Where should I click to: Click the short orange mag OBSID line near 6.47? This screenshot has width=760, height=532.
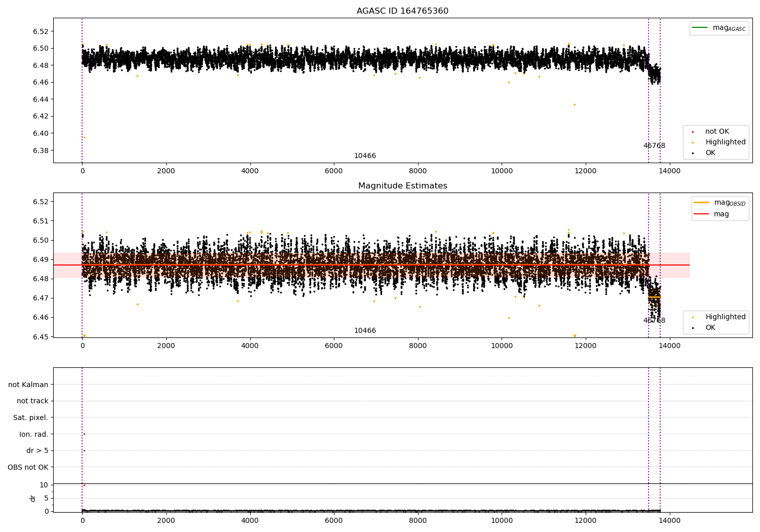pos(654,297)
